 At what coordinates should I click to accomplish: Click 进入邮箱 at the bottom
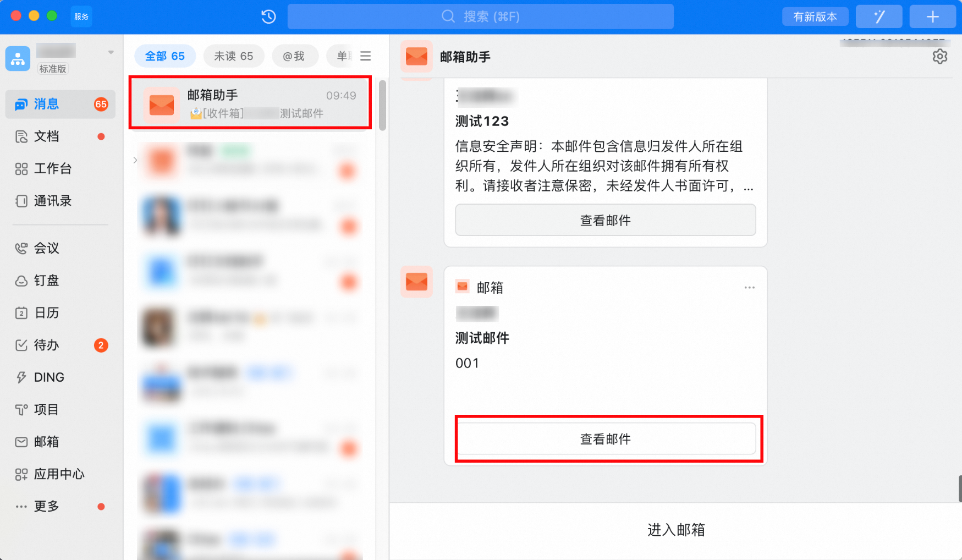(676, 530)
